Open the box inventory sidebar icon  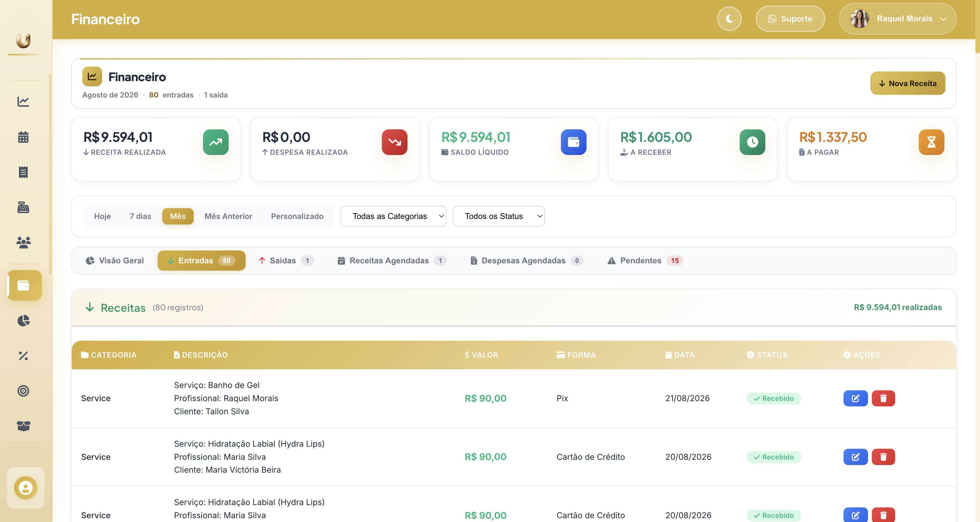pyautogui.click(x=23, y=426)
